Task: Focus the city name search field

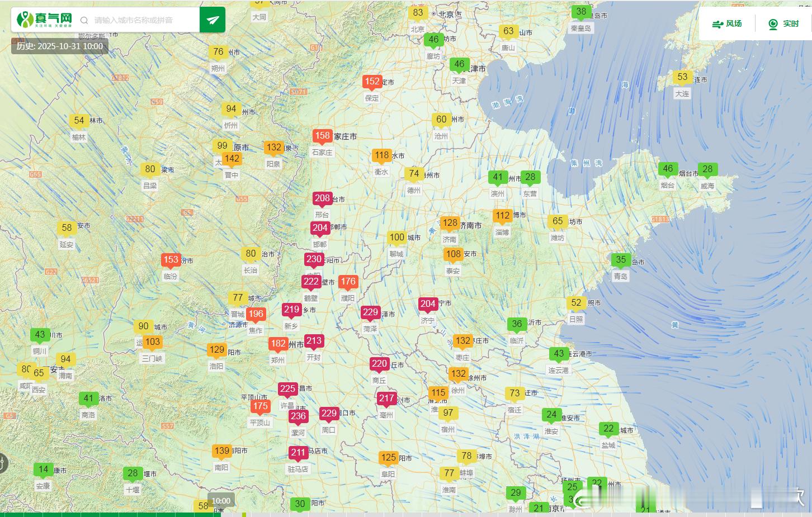Action: (144, 20)
